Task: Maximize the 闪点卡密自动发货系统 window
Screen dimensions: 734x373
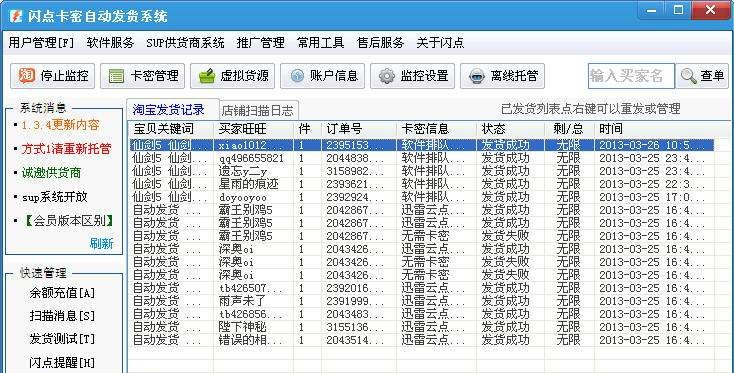Action: click(x=678, y=9)
